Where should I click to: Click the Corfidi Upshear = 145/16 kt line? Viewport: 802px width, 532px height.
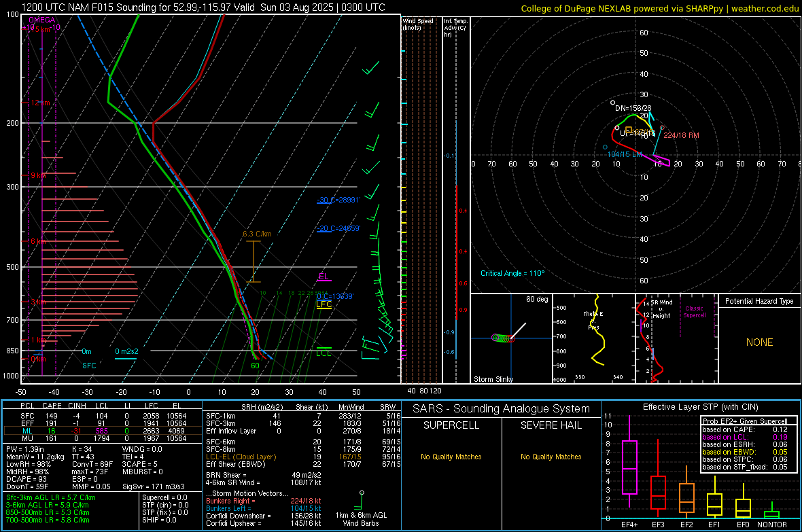[x=264, y=523]
